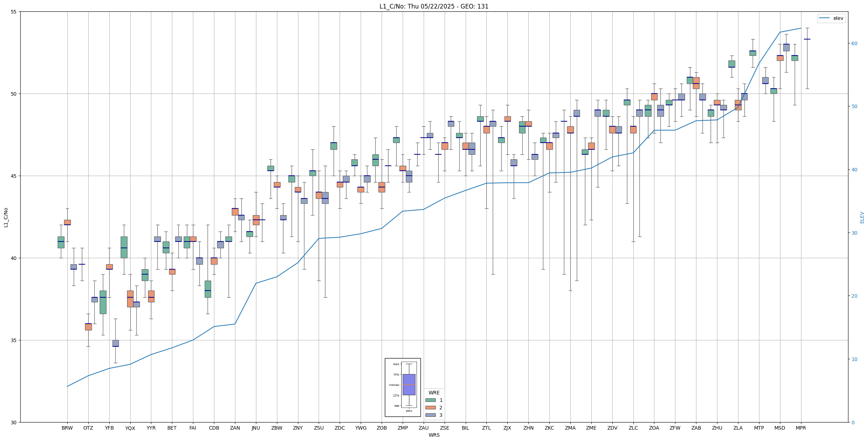Image resolution: width=868 pixels, height=441 pixels.
Task: Click the ZDC x-axis tick label
Action: point(340,428)
